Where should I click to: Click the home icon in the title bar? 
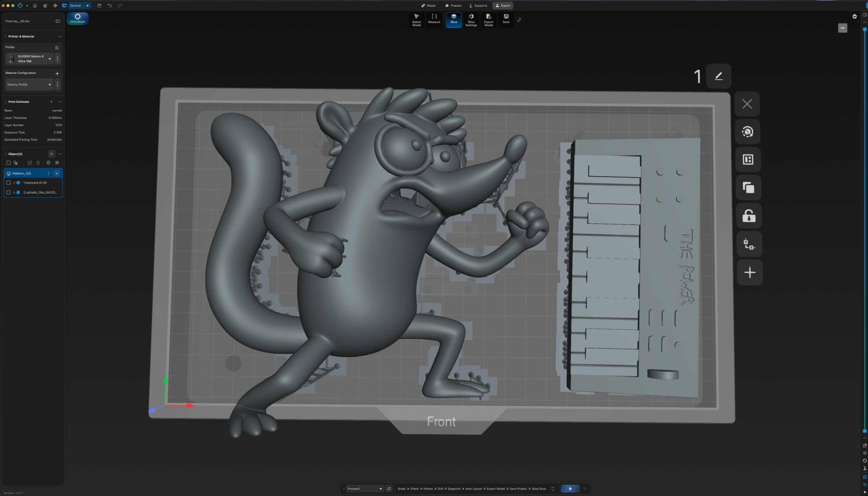pyautogui.click(x=35, y=6)
